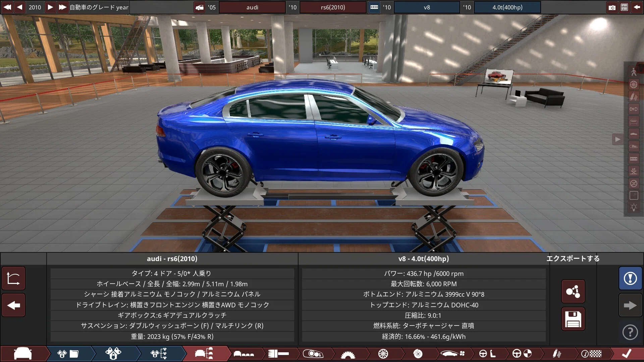644x362 pixels.
Task: Toggle front car body view in side panel
Action: pos(634,121)
